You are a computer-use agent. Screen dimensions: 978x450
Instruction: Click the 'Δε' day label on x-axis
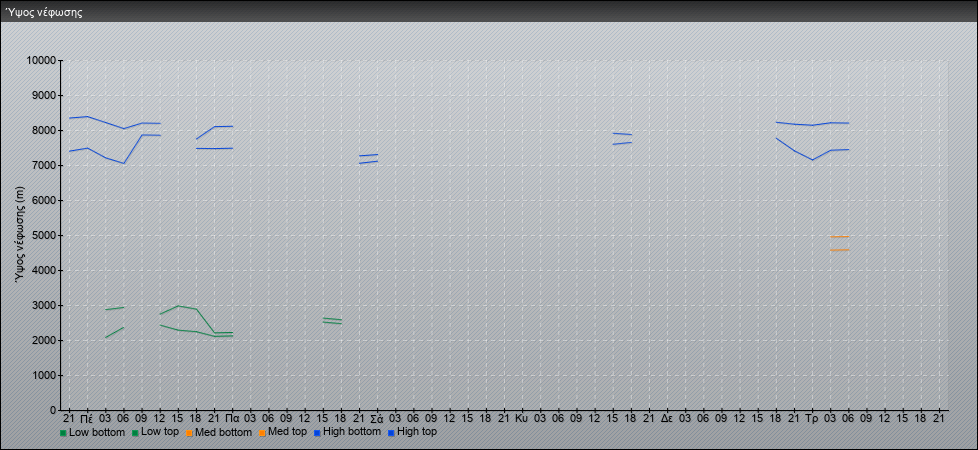[667, 418]
